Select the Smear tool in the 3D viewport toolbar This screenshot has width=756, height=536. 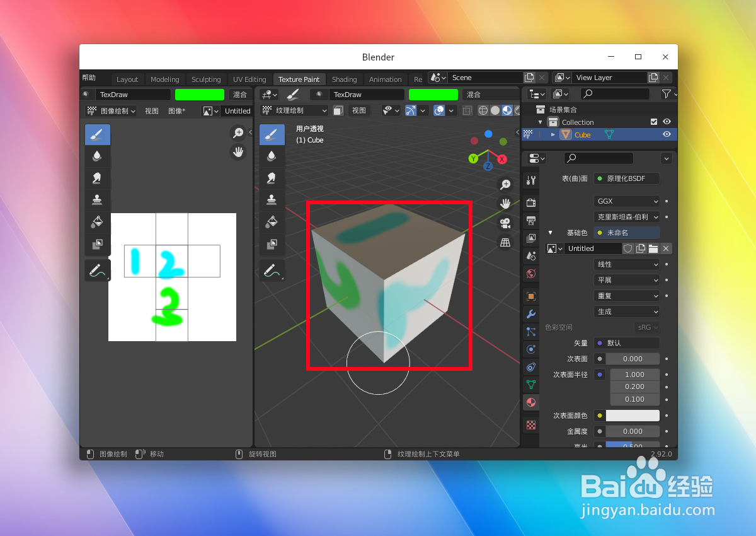click(272, 179)
